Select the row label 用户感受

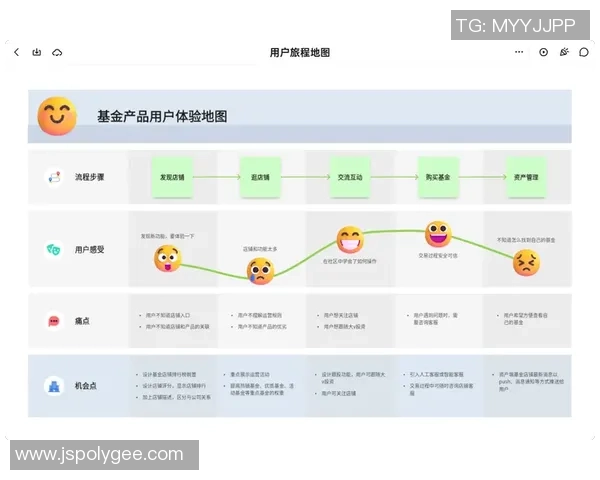(x=90, y=250)
